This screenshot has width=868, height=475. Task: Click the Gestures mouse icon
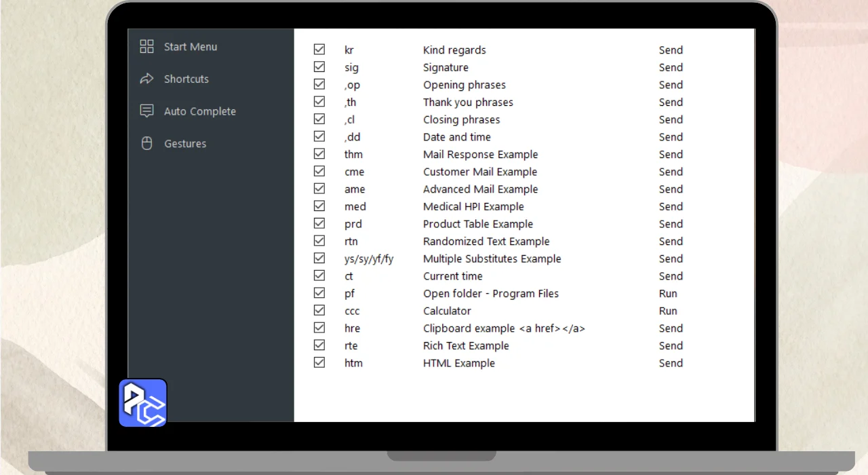coord(146,143)
